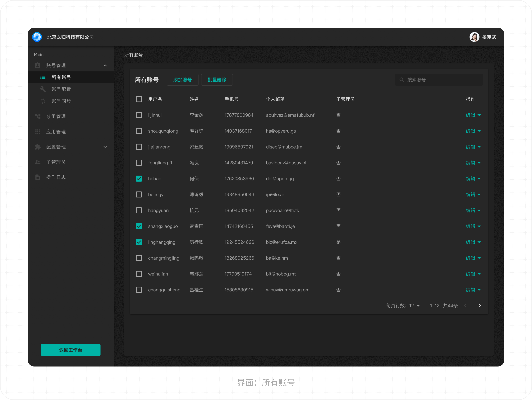Expand the 编辑 arrow in linghangqing row
Screen dimensions: 532x400
[479, 242]
